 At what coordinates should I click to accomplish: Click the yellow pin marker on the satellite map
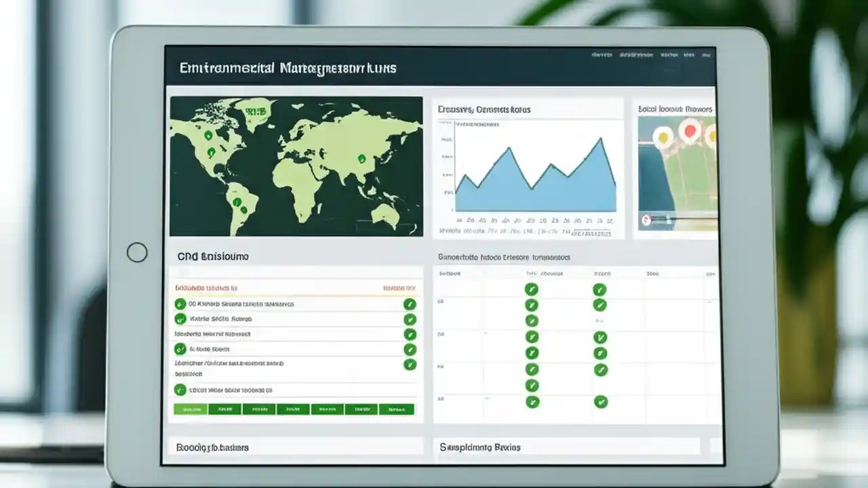point(663,138)
